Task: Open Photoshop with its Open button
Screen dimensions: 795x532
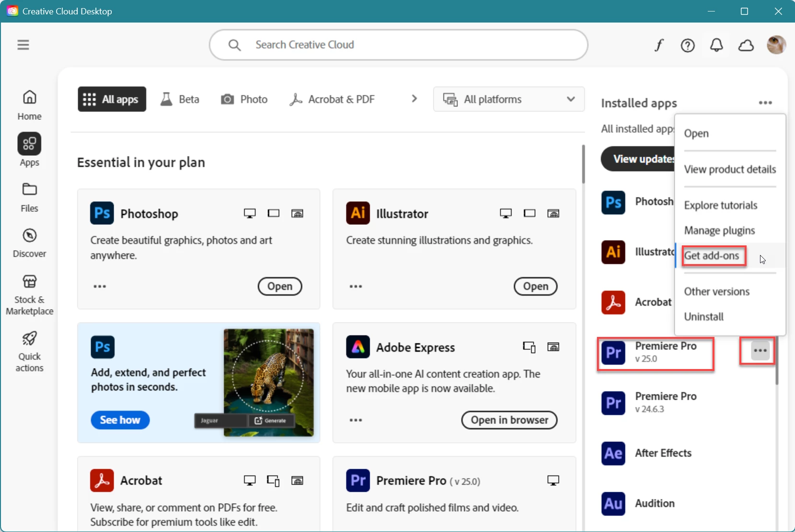Action: click(x=280, y=286)
